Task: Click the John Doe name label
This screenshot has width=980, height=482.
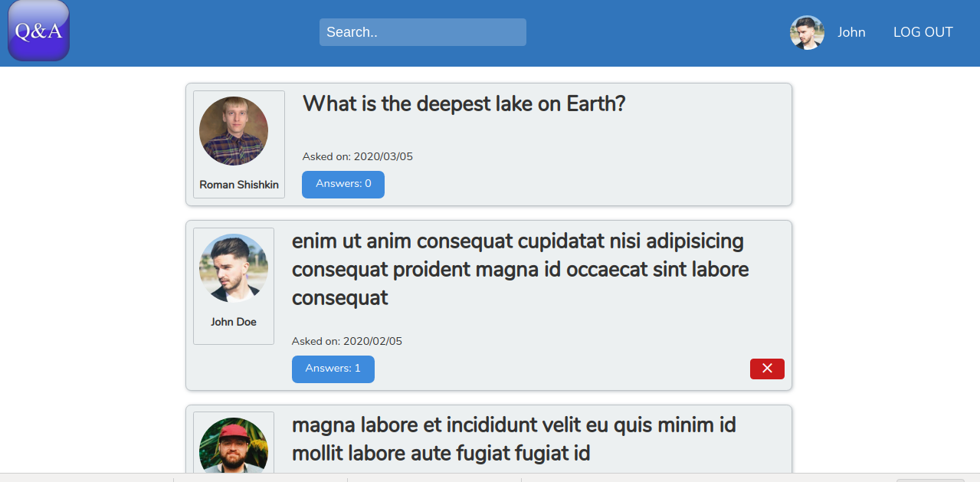Action: click(x=234, y=322)
